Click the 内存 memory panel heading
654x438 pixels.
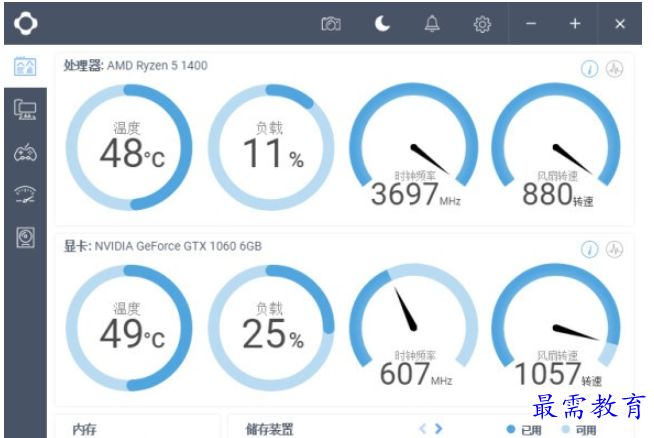click(x=84, y=429)
